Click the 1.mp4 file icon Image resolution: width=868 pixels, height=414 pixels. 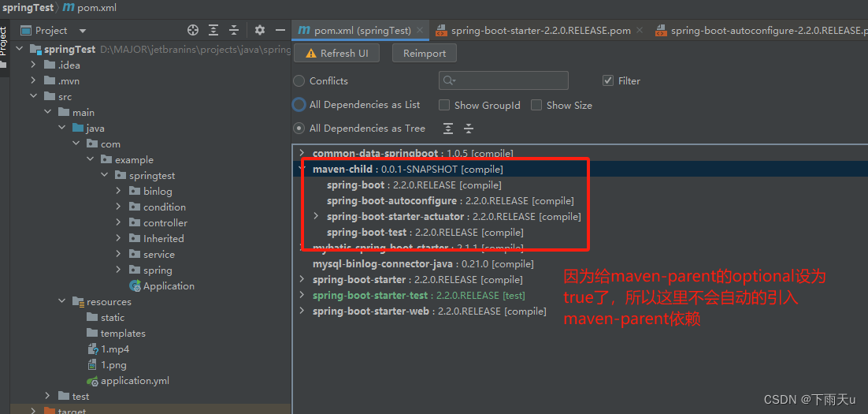[x=93, y=349]
